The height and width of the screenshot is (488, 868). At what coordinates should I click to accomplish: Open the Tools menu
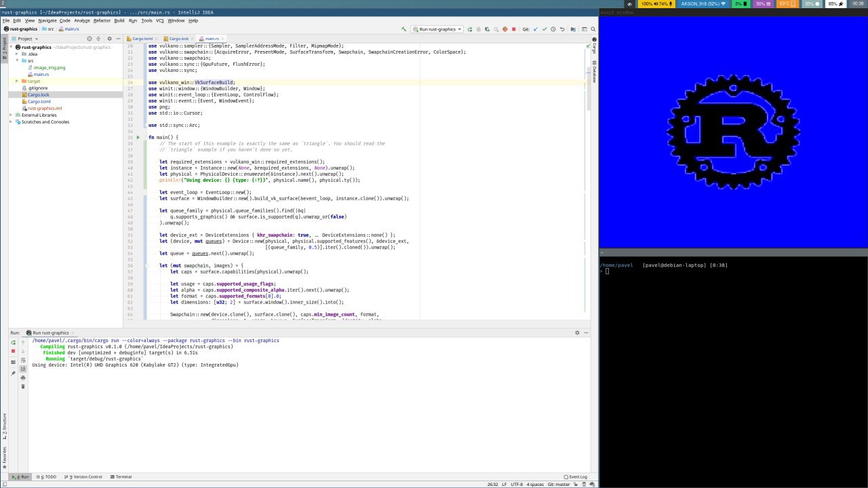click(146, 20)
